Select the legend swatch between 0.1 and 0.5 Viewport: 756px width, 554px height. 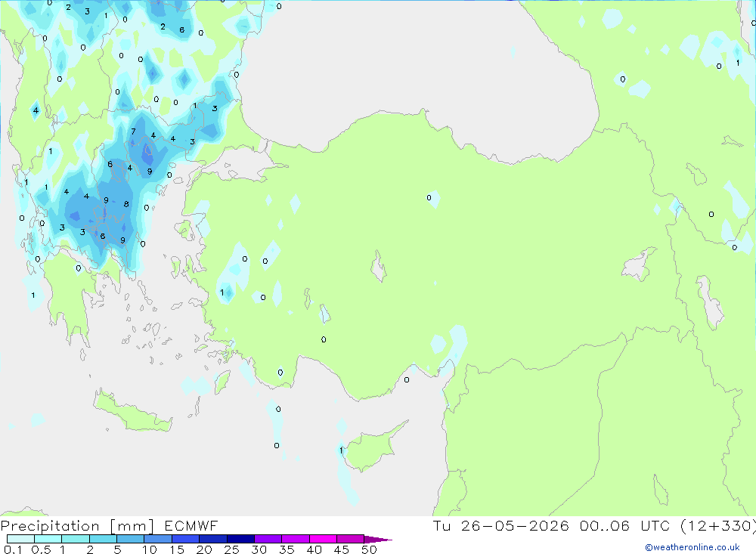[x=20, y=539]
